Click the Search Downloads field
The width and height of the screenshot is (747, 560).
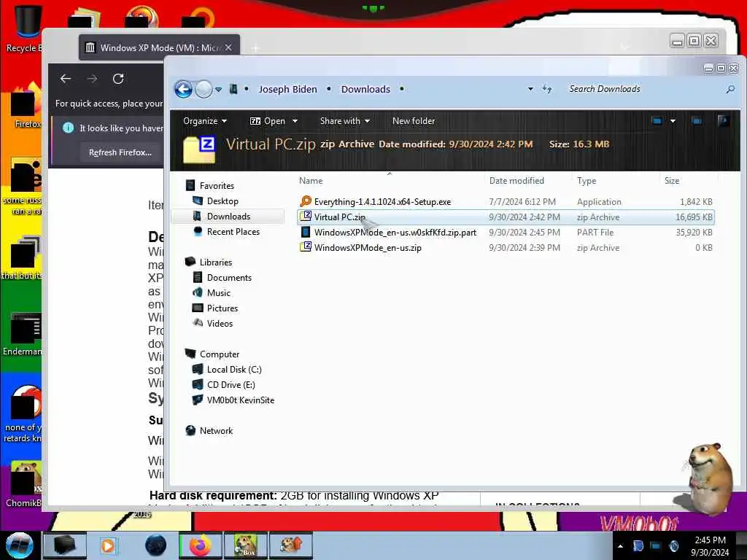pyautogui.click(x=643, y=89)
